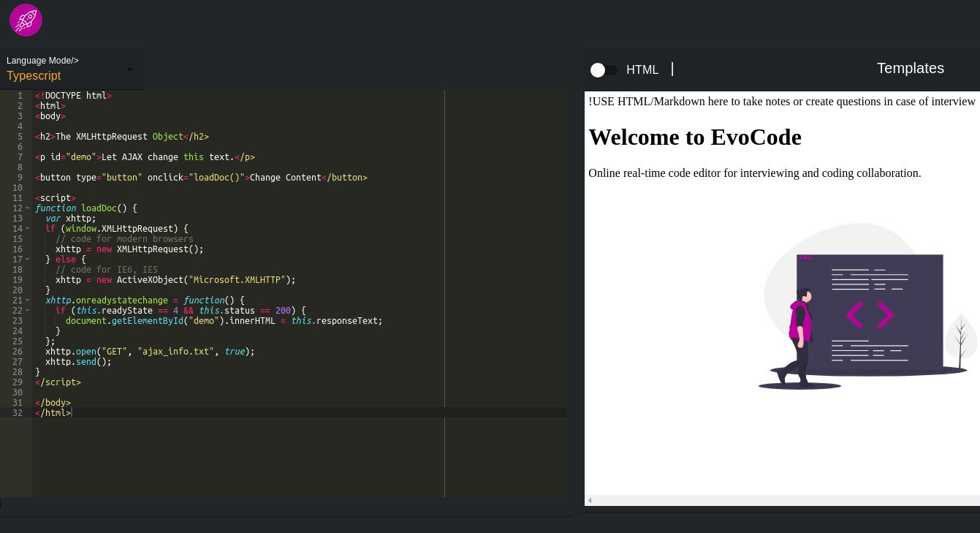Click the Welcome to EvoCode heading
The image size is (980, 533).
click(694, 137)
